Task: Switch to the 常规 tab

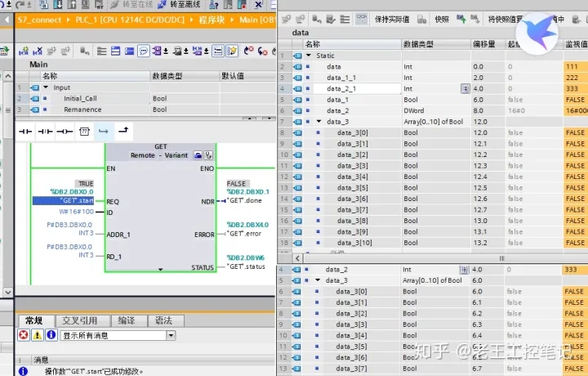Action: 34,320
